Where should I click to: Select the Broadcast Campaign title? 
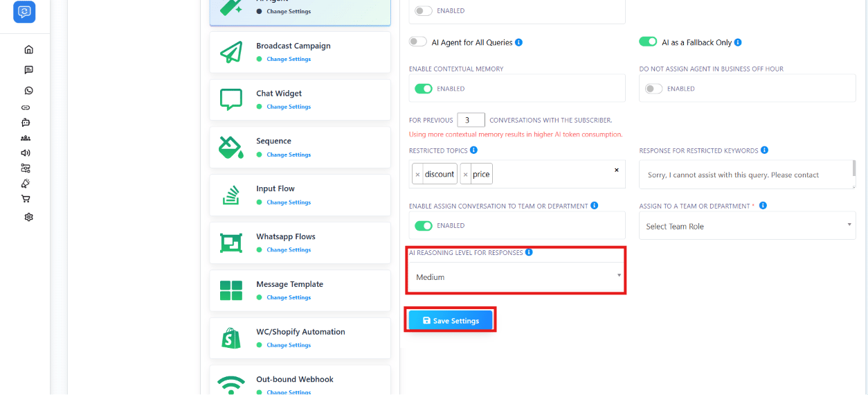pyautogui.click(x=293, y=46)
